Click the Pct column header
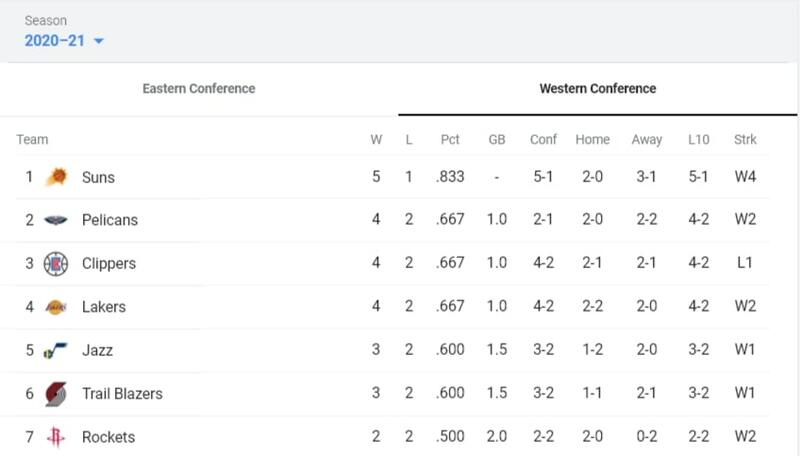800x456 pixels. [x=450, y=140]
